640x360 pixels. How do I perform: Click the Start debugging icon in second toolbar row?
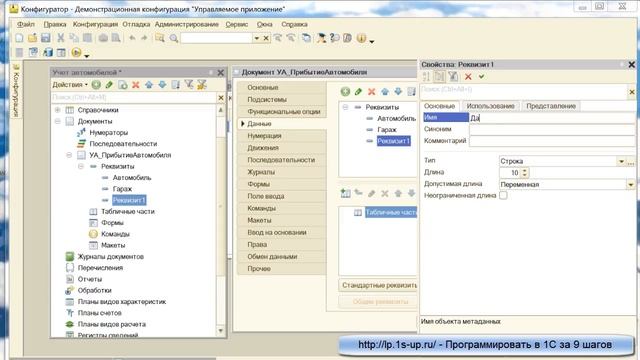76,52
